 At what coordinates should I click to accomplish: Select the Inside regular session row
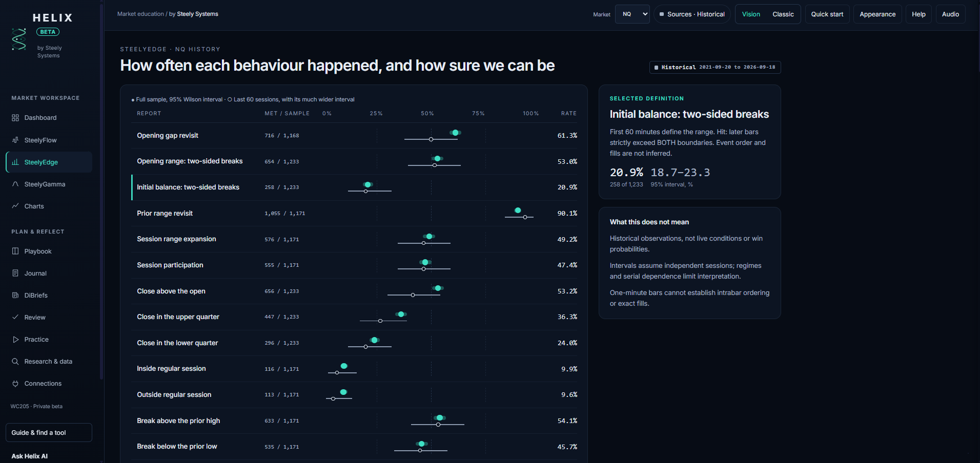(x=354, y=369)
